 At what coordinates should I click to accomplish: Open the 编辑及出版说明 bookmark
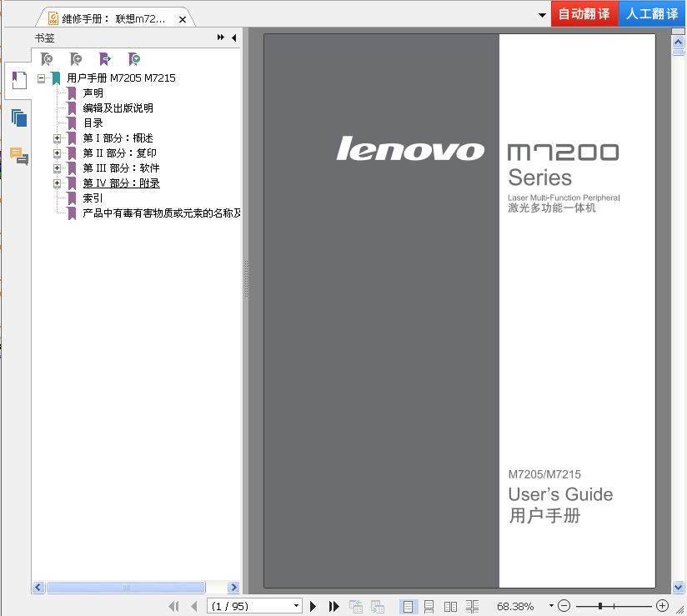coord(118,108)
